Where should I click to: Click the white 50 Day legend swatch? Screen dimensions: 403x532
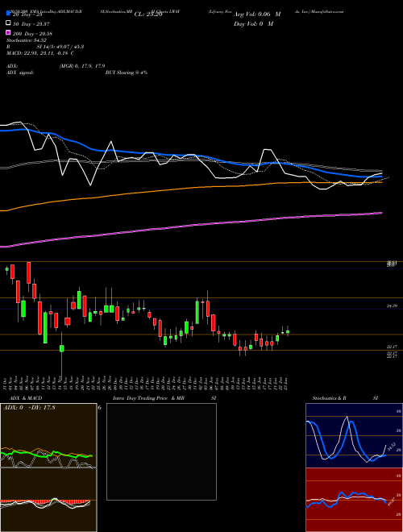pos(8,23)
